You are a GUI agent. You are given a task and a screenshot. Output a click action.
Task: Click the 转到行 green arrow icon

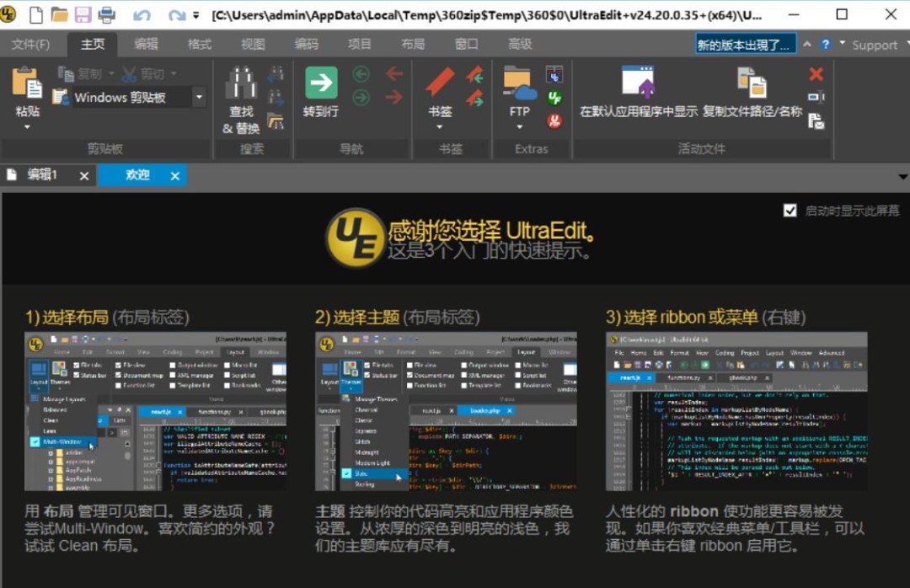click(319, 82)
